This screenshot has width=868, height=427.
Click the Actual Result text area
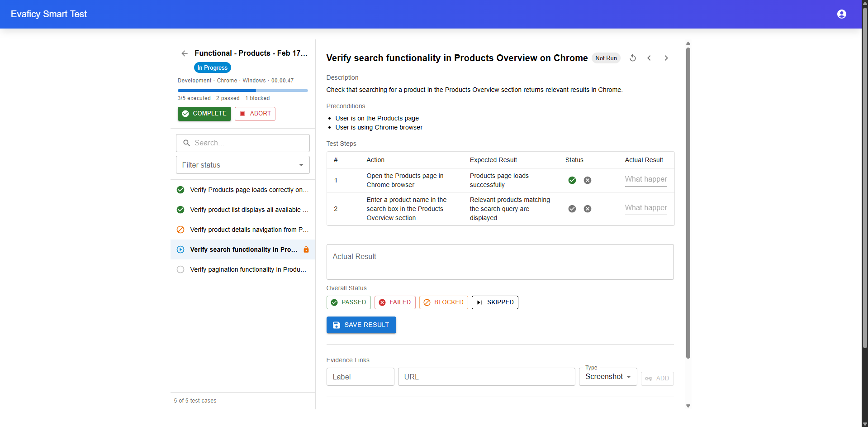point(500,262)
